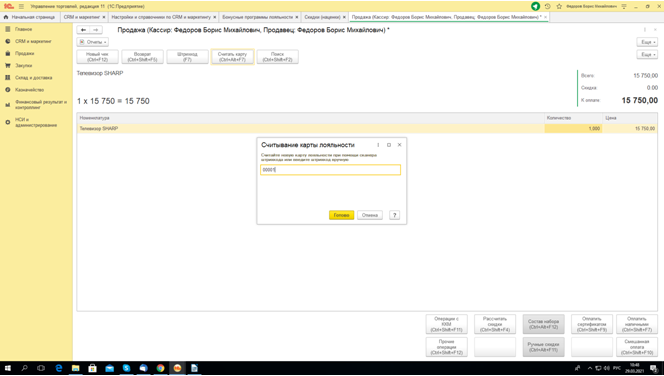
Task: Open the Windows Start menu
Action: point(8,368)
